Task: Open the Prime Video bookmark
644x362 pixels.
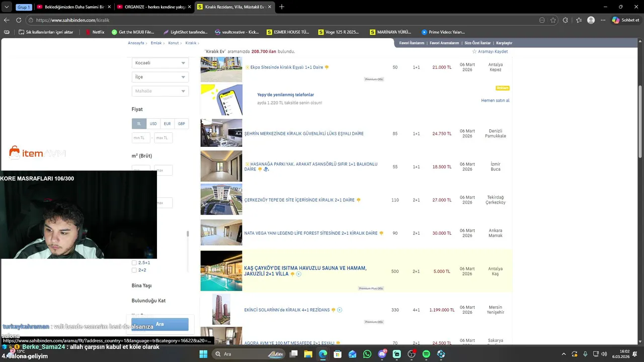Action: click(443, 32)
